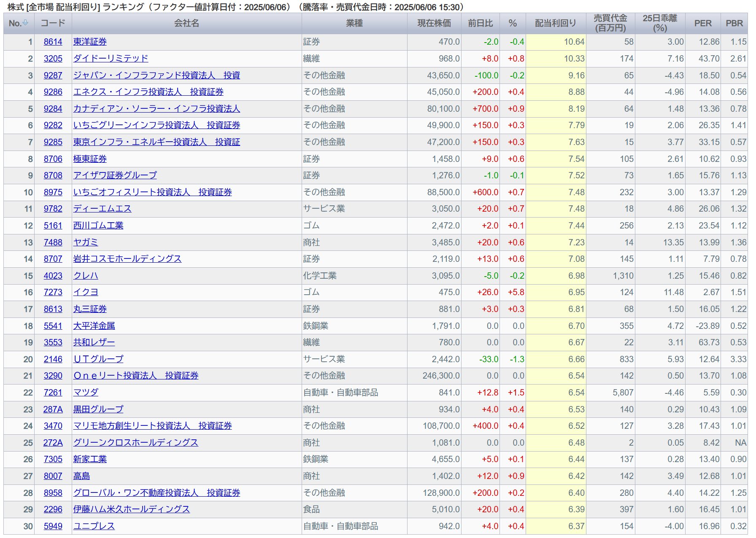756x538 pixels.
Task: Open stock code 3205 link
Action: (x=53, y=58)
